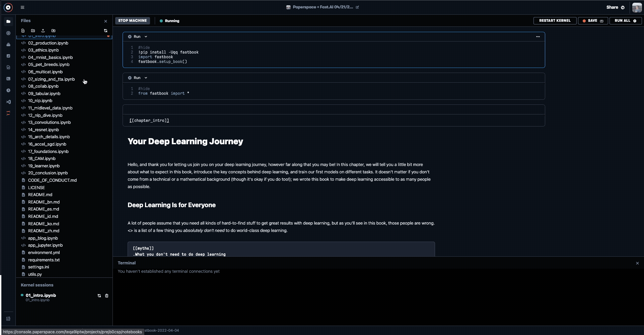The width and height of the screenshot is (644, 335).
Task: Open app_blog.ipynb
Action: coord(43,238)
